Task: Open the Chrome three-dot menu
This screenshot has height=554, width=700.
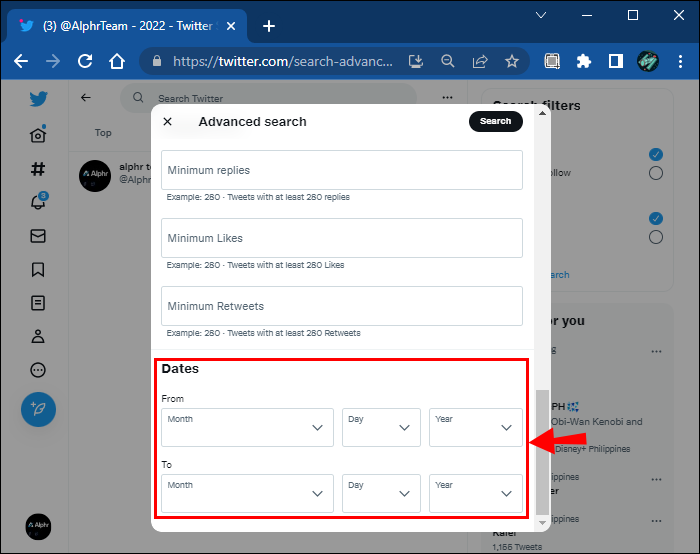Action: coord(680,61)
